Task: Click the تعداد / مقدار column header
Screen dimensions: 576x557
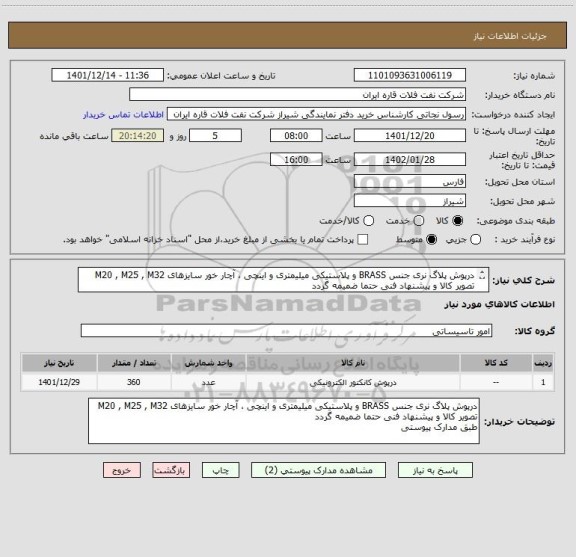Action: tap(134, 363)
